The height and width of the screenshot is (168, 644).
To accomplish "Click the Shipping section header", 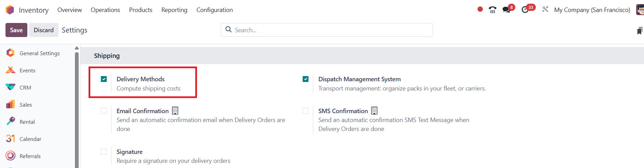I will (107, 56).
